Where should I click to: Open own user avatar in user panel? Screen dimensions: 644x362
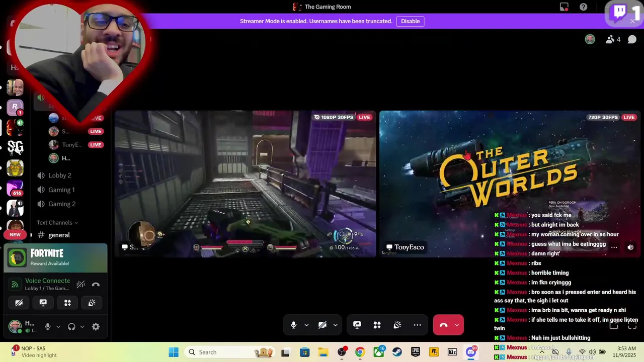click(x=15, y=326)
